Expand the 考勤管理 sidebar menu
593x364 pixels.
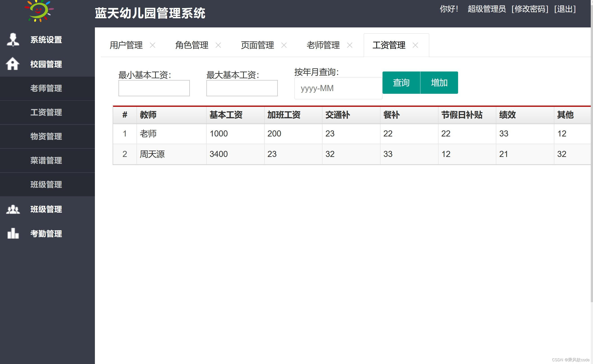[46, 234]
